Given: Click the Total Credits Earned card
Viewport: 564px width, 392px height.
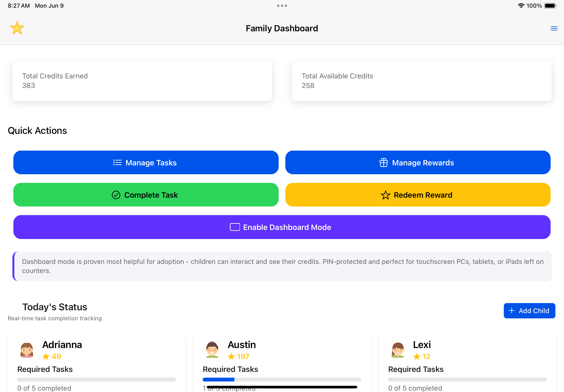Looking at the screenshot, I should coord(142,81).
